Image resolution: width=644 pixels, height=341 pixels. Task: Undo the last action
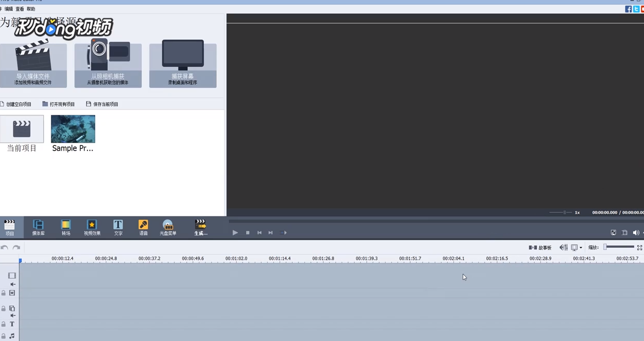click(5, 248)
